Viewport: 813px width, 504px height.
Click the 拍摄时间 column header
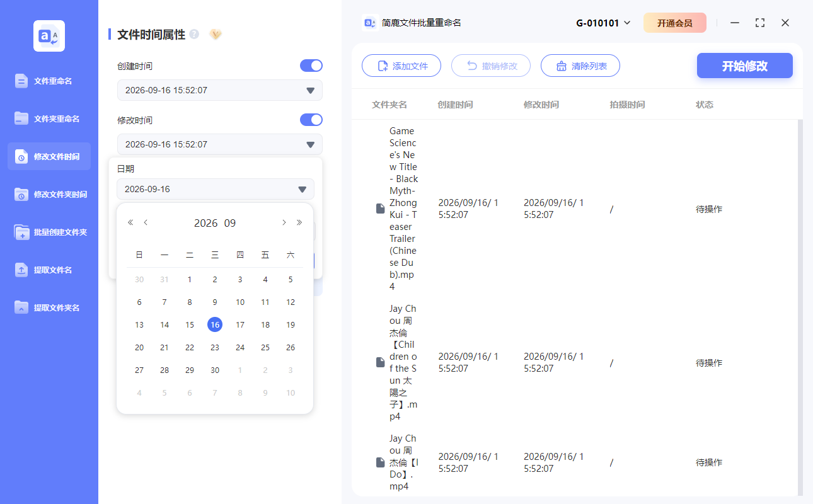click(x=627, y=105)
